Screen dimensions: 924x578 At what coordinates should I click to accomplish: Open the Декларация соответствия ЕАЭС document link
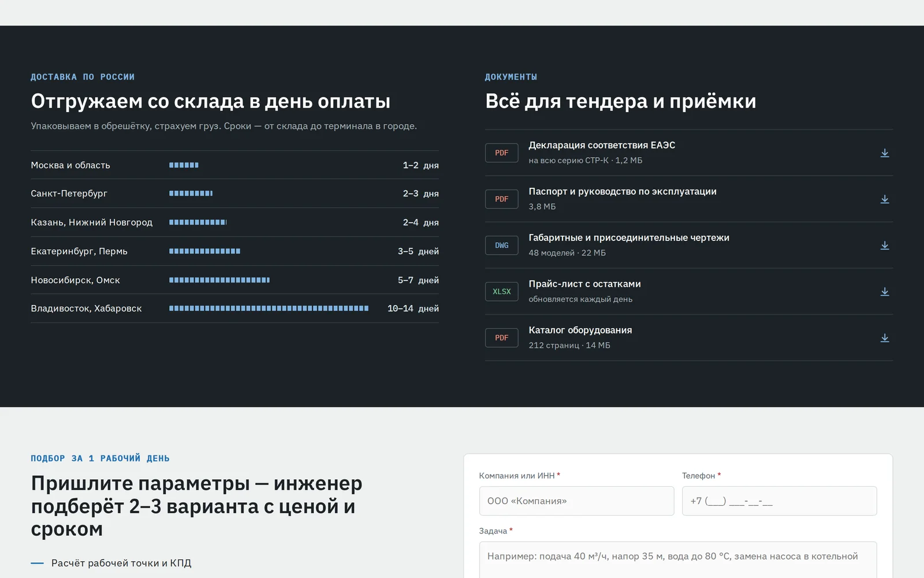pyautogui.click(x=602, y=145)
